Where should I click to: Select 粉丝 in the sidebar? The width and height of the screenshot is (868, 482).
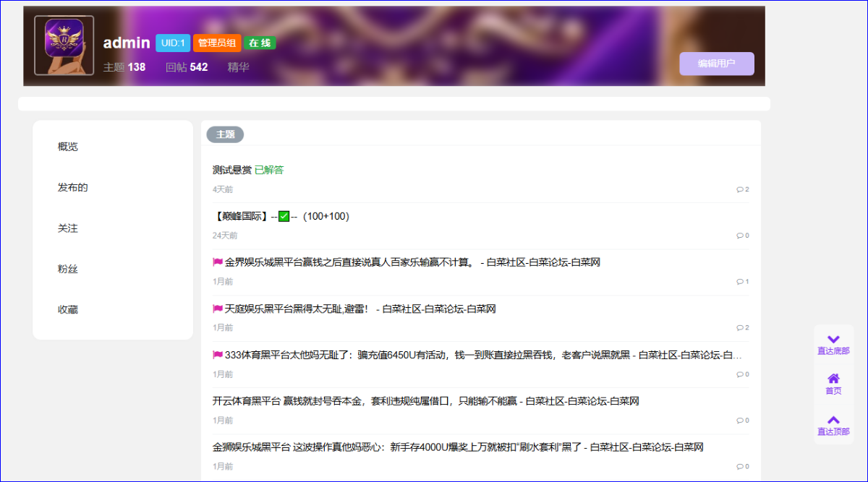68,269
